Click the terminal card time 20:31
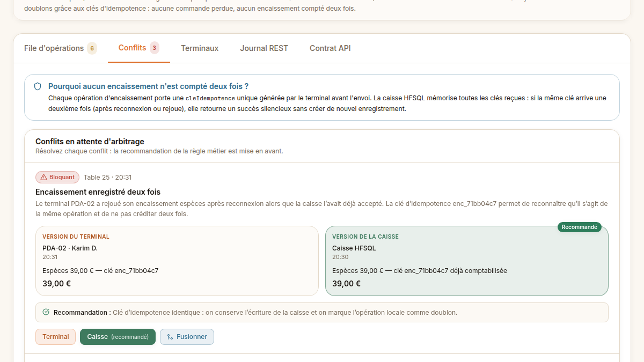 point(50,257)
